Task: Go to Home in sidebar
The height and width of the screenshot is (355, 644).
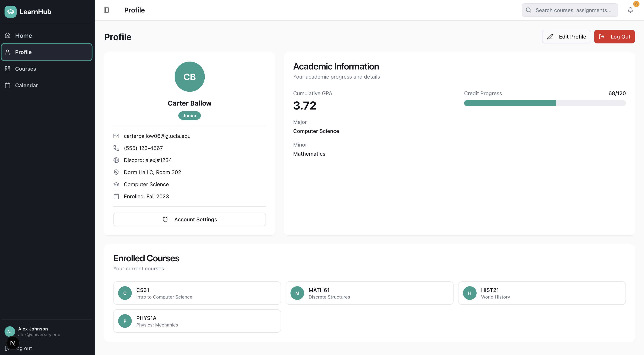Action: point(24,35)
